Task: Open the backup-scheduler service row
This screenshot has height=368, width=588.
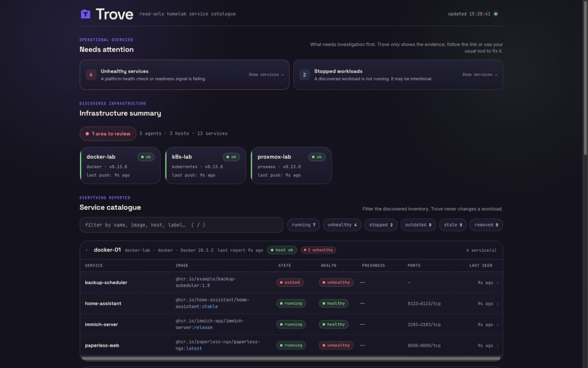Action: tap(291, 283)
